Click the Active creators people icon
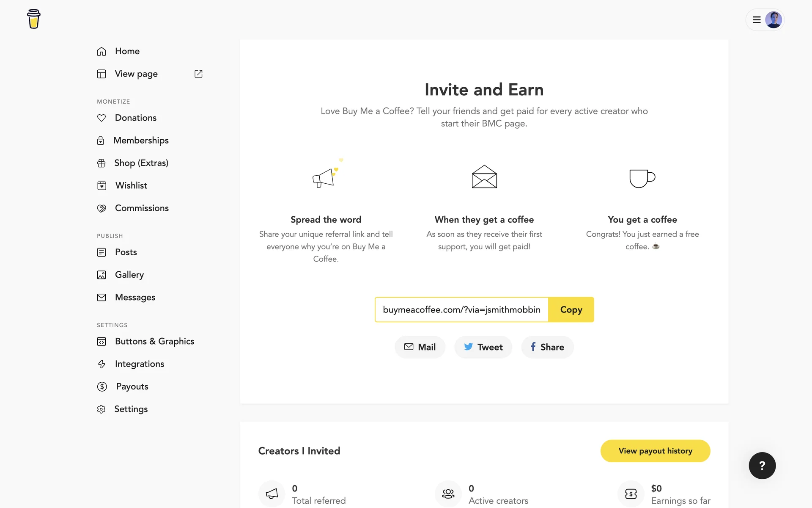 [x=448, y=494]
